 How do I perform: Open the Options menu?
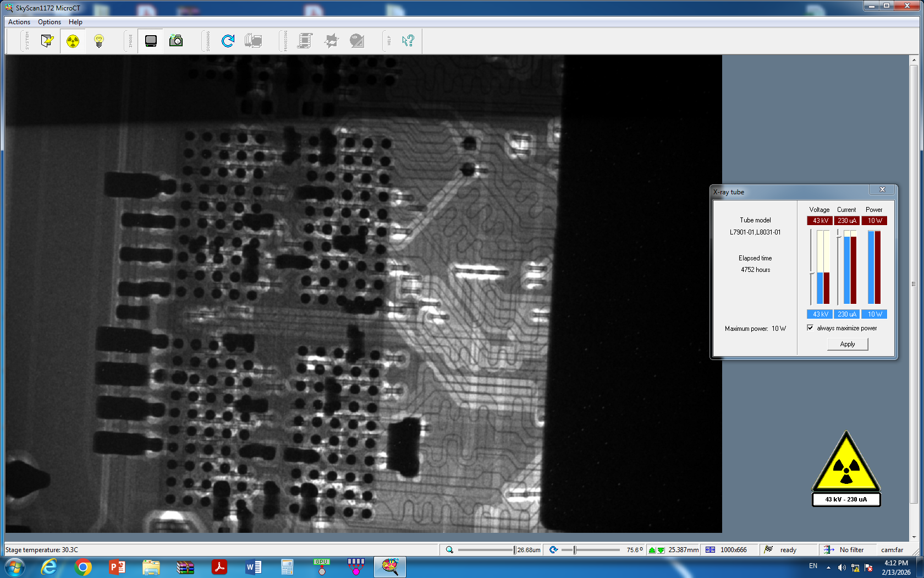tap(50, 22)
